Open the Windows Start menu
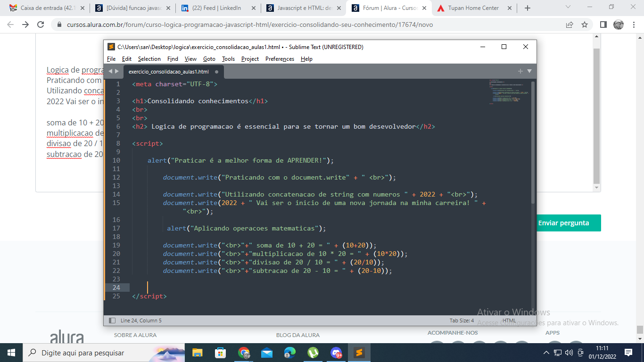This screenshot has width=644, height=362. pyautogui.click(x=11, y=353)
